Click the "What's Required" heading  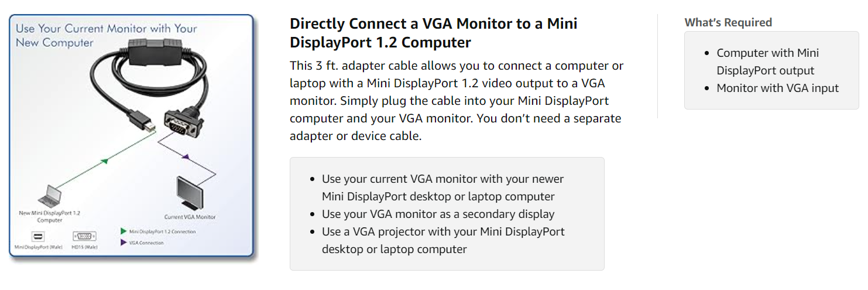[728, 22]
